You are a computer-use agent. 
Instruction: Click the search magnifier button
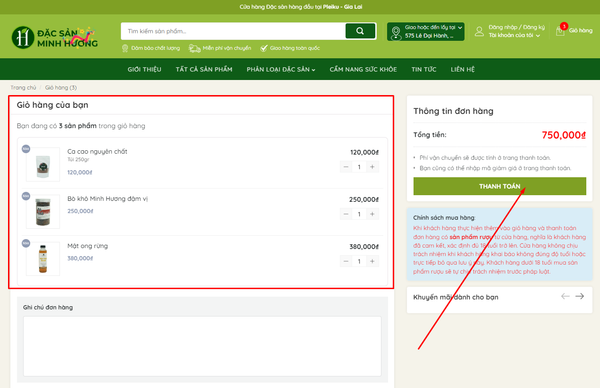pos(360,31)
